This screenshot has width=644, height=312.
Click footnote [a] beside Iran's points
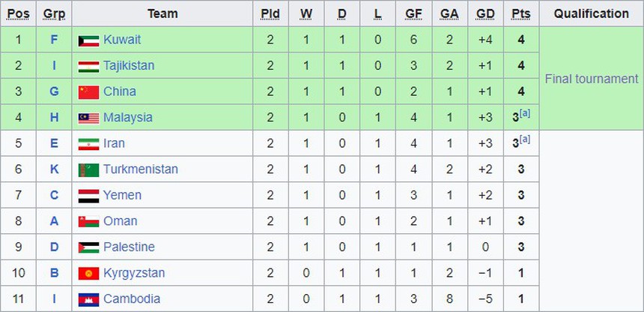(x=525, y=139)
